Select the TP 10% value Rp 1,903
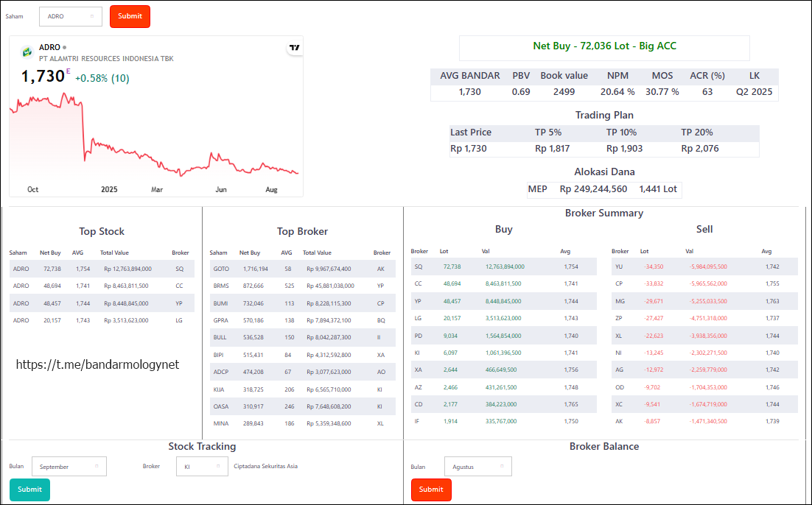This screenshot has height=505, width=812. (x=625, y=149)
